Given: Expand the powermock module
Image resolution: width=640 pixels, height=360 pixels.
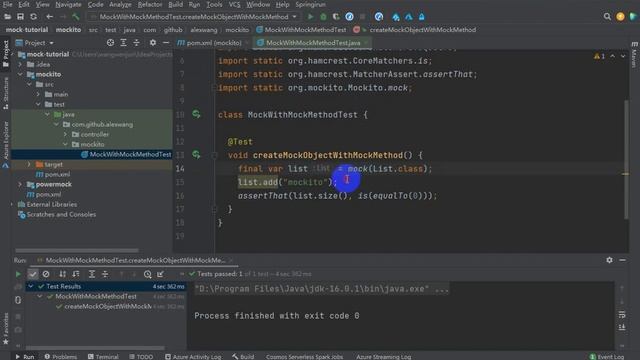Looking at the screenshot, I should point(20,184).
